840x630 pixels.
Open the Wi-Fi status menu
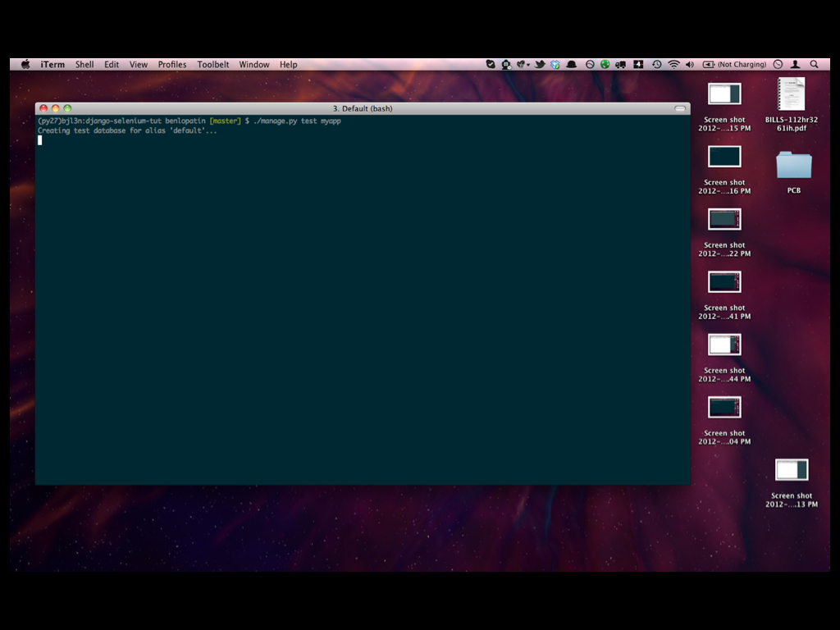coord(674,64)
